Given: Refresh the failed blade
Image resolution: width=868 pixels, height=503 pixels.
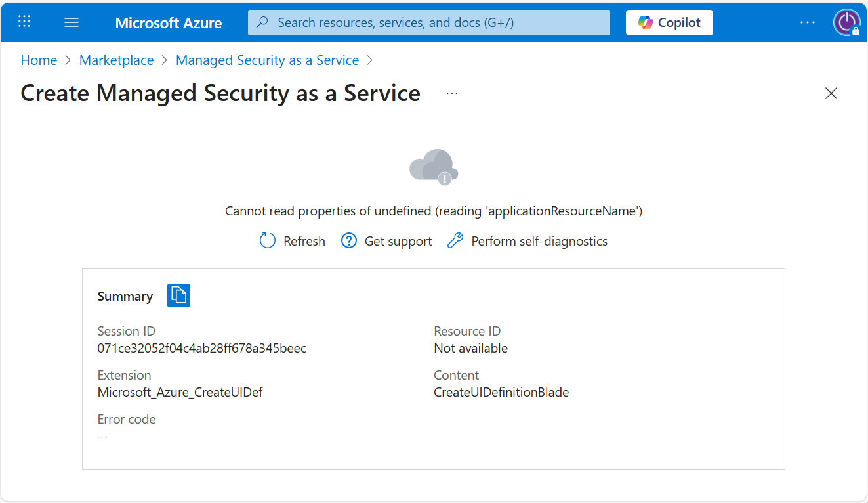Looking at the screenshot, I should [x=293, y=241].
